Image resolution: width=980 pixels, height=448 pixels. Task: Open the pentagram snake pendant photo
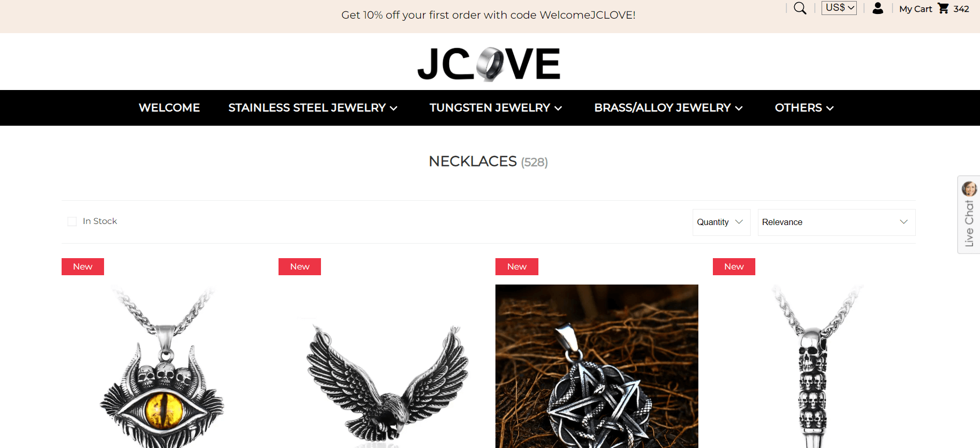click(597, 366)
